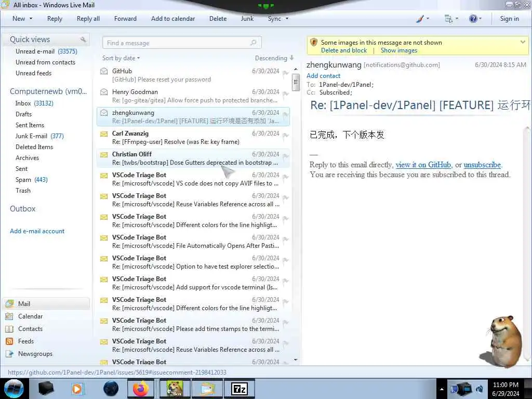Screen dimensions: 532x399
Task: Click envelope icon of GitHub password message
Action: 104,71
